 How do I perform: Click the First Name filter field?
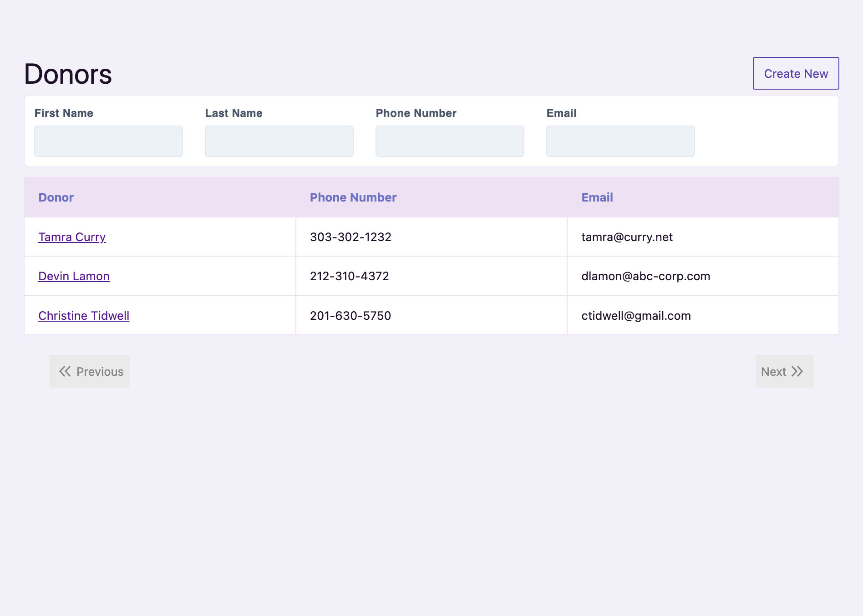point(108,141)
